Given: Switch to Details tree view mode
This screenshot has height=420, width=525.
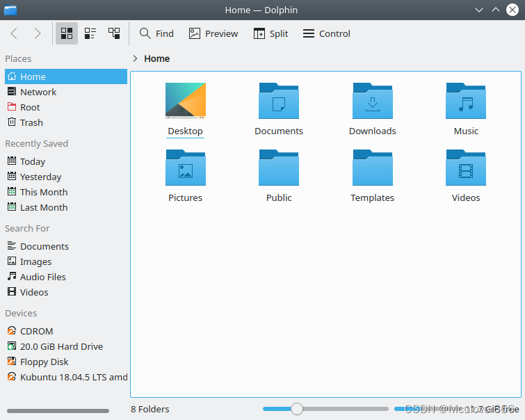Looking at the screenshot, I should 114,33.
